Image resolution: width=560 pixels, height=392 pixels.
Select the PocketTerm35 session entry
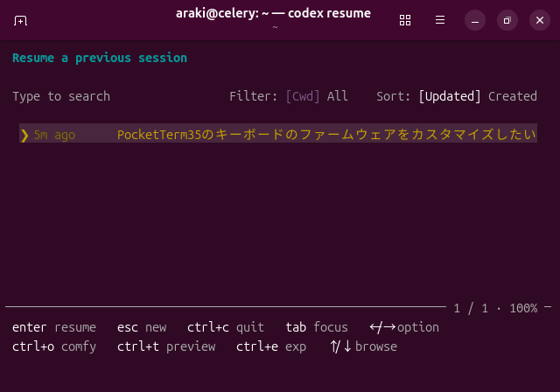point(278,133)
